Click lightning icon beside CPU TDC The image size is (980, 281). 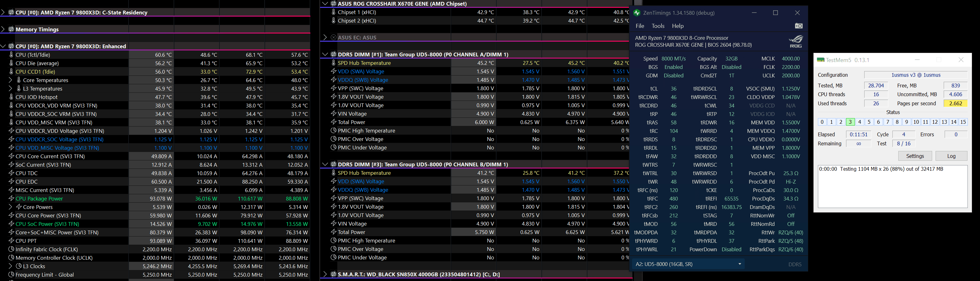11,173
